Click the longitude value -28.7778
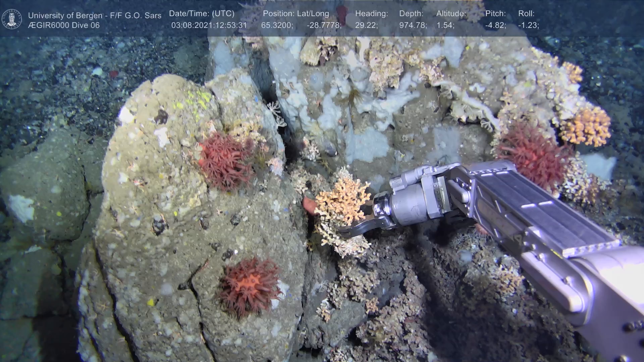 pos(324,25)
